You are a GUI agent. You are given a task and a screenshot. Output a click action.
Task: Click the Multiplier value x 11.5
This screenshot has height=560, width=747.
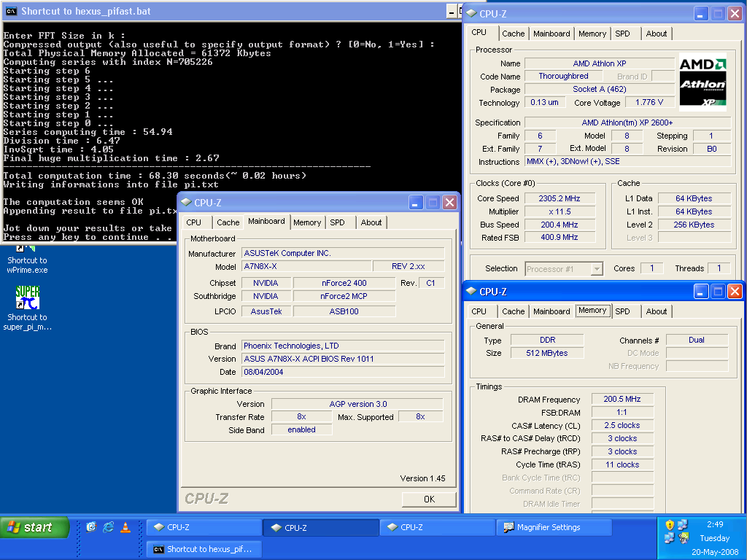click(560, 212)
